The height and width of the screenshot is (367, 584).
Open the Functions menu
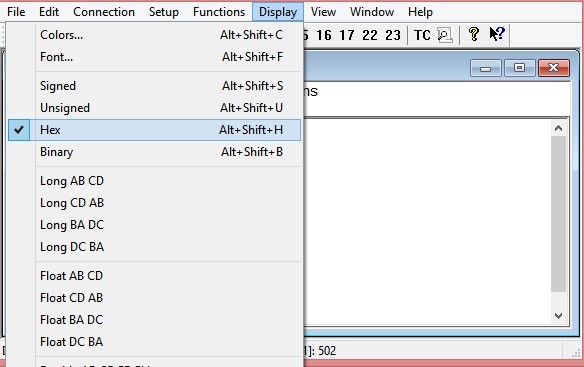pyautogui.click(x=219, y=12)
